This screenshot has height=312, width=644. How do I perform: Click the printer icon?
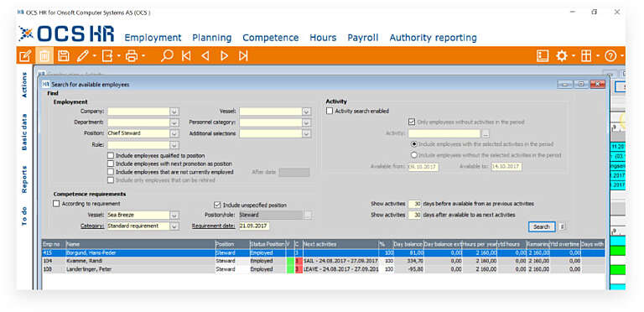tap(132, 56)
